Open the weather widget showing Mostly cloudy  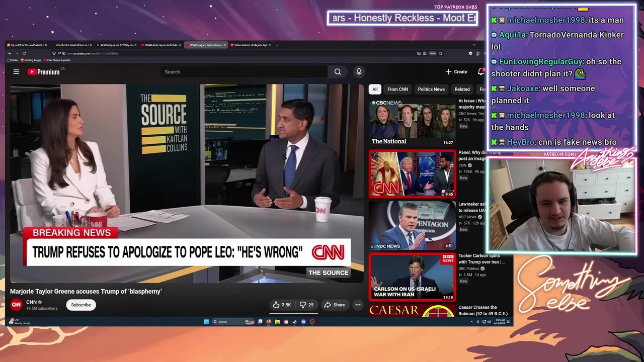point(20,322)
